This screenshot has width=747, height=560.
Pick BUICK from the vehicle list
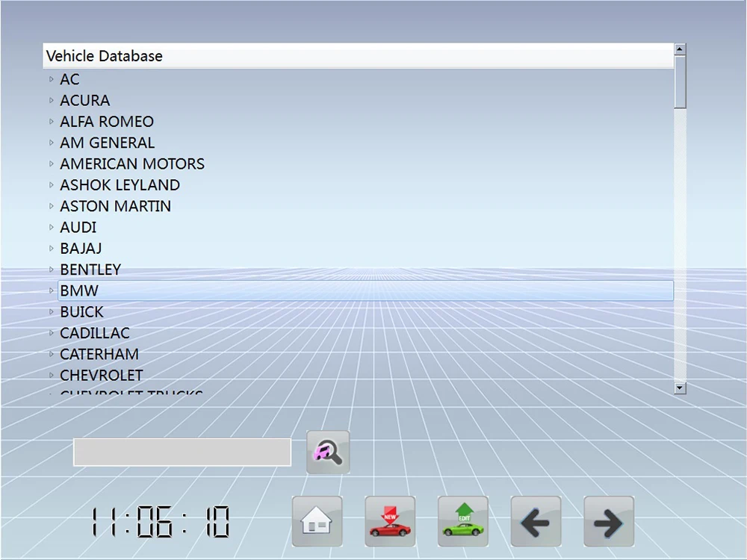pyautogui.click(x=81, y=311)
